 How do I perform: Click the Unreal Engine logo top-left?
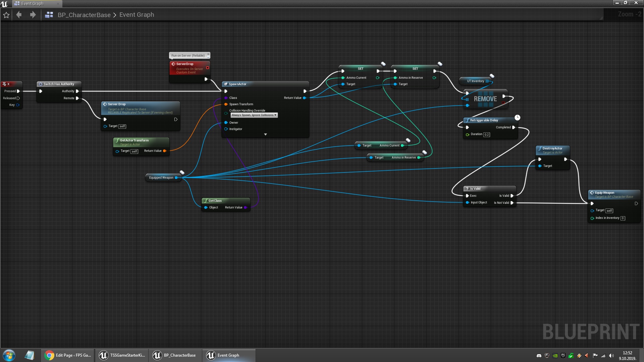[x=4, y=4]
